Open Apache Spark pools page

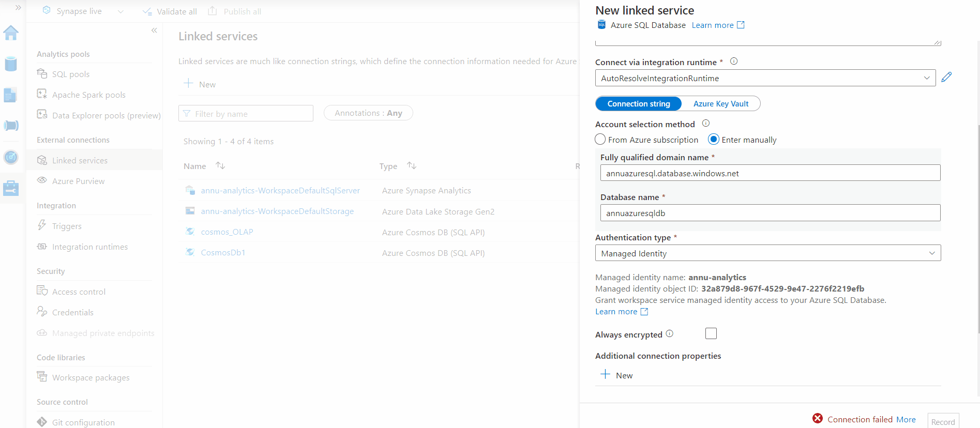pyautogui.click(x=89, y=95)
